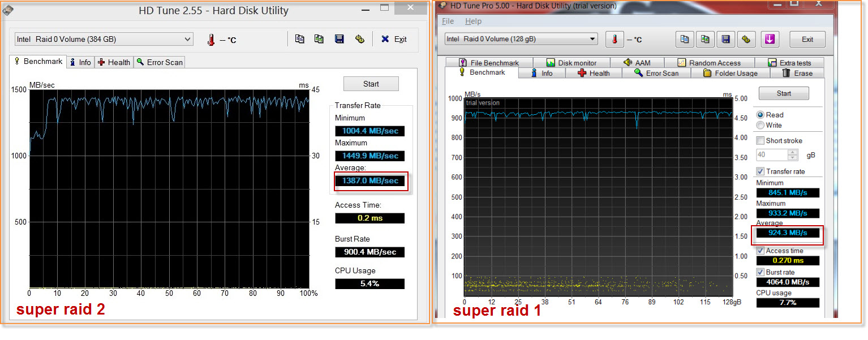The height and width of the screenshot is (340, 868).
Task: Maximize the HD Tune 2.55 window
Action: click(x=384, y=7)
